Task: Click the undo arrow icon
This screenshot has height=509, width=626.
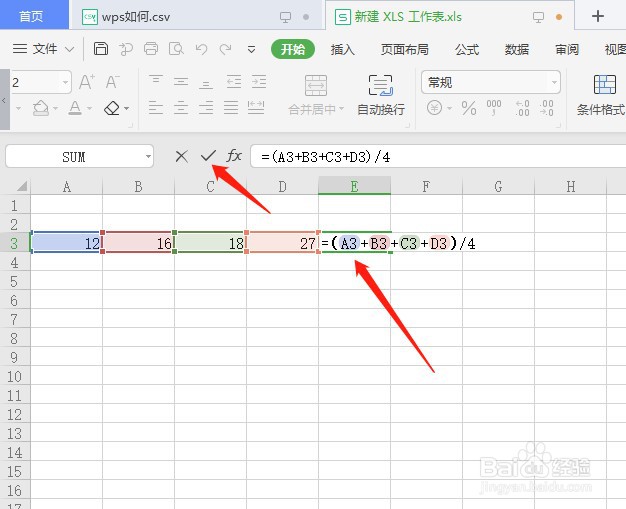Action: (201, 49)
